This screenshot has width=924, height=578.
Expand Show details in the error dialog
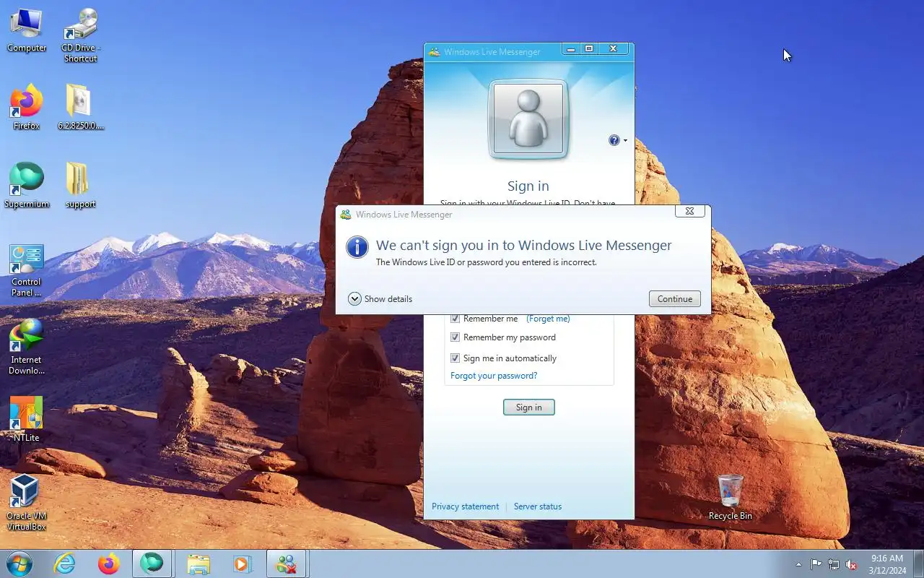[x=380, y=299]
